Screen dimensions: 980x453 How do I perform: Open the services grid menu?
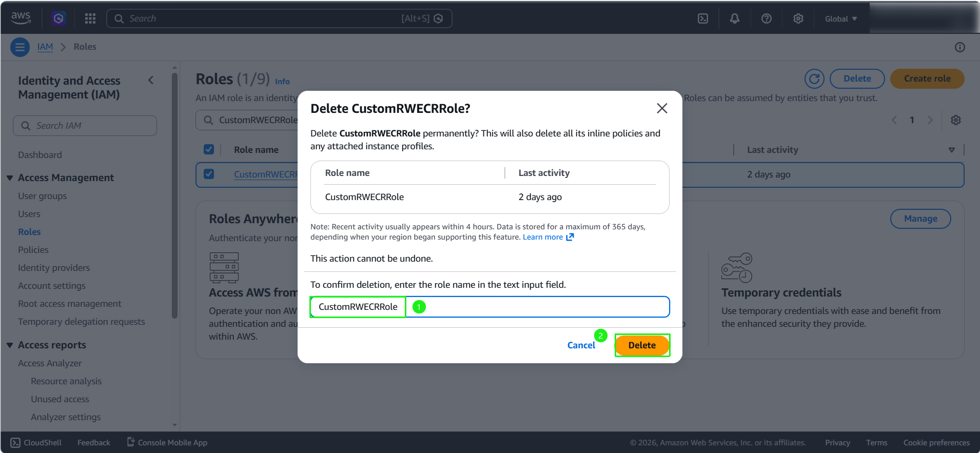coord(90,18)
